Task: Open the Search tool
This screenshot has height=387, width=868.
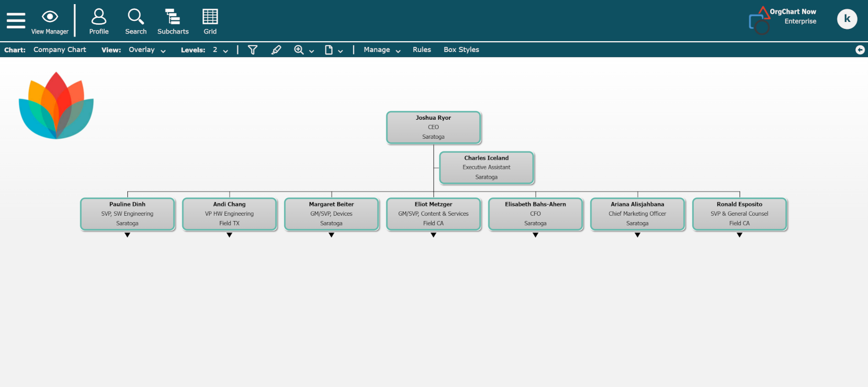Action: (136, 21)
